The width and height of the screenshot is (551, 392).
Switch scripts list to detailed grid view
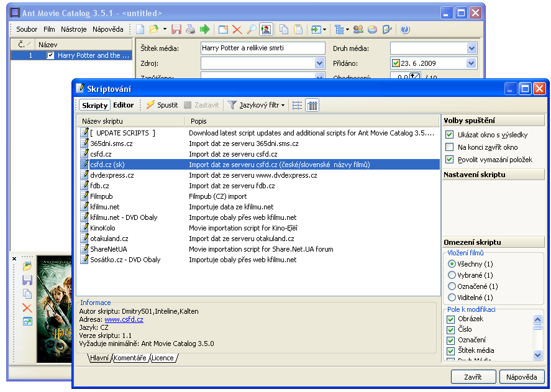tap(312, 106)
